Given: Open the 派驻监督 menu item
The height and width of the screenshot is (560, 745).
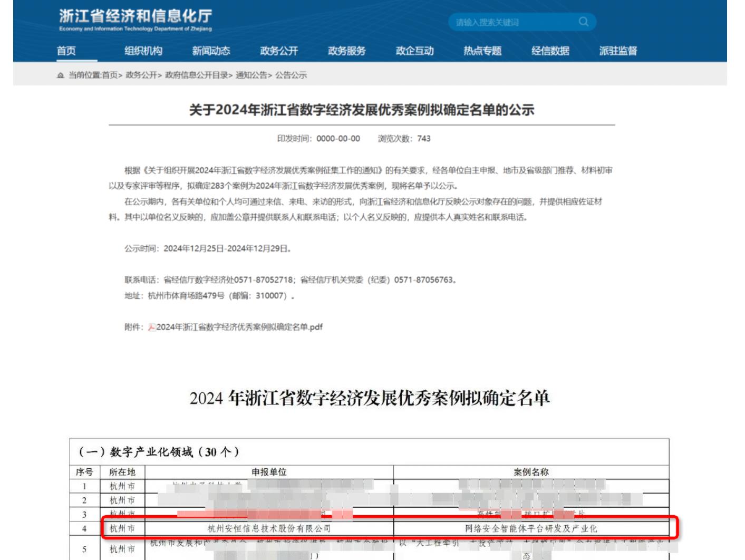Looking at the screenshot, I should [x=618, y=51].
